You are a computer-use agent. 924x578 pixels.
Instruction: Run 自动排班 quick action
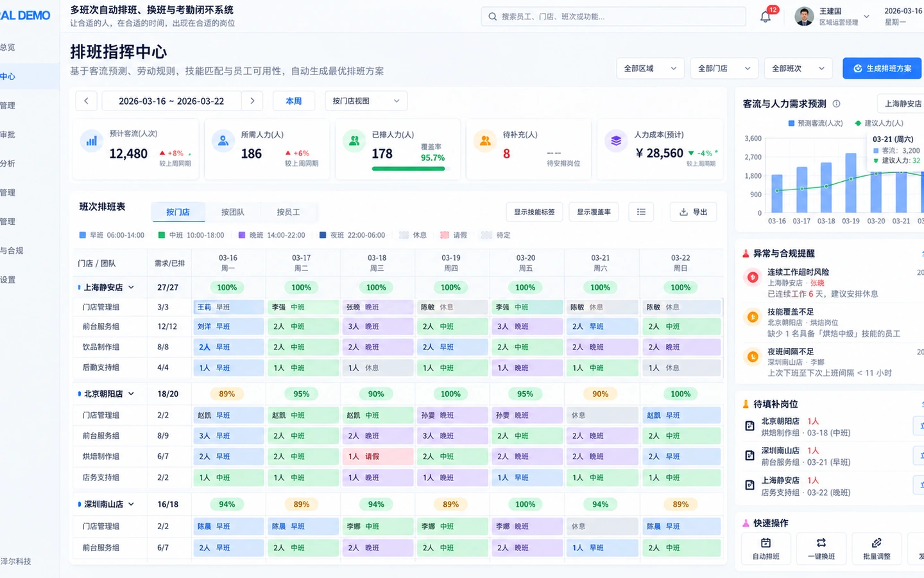[x=766, y=548]
